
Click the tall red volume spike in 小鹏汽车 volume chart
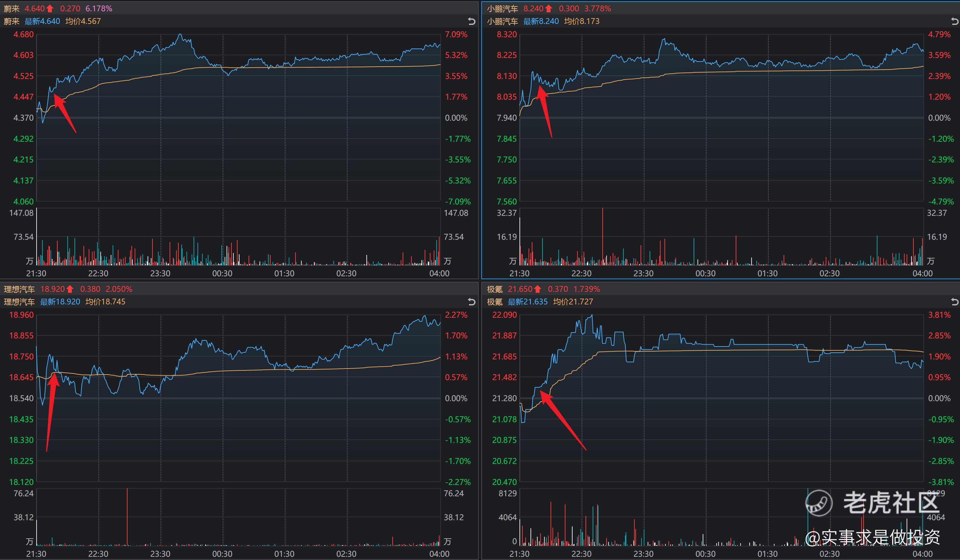pyautogui.click(x=603, y=236)
